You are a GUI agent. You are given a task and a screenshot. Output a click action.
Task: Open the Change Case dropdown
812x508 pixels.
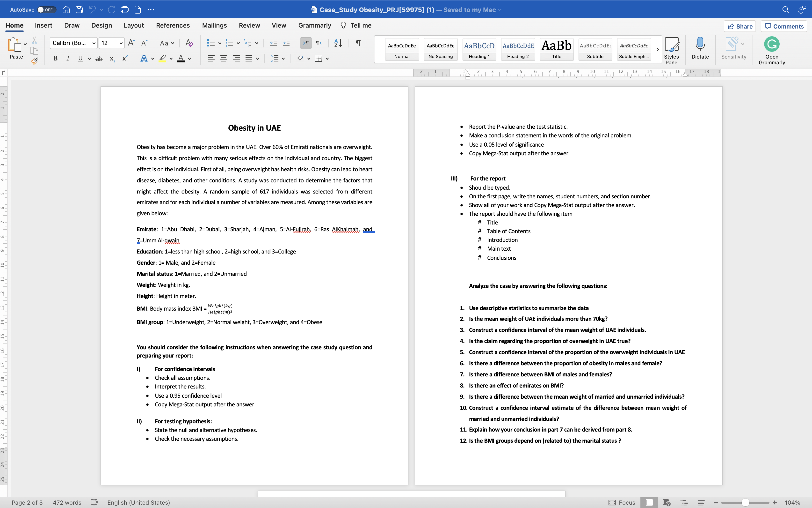tap(167, 43)
